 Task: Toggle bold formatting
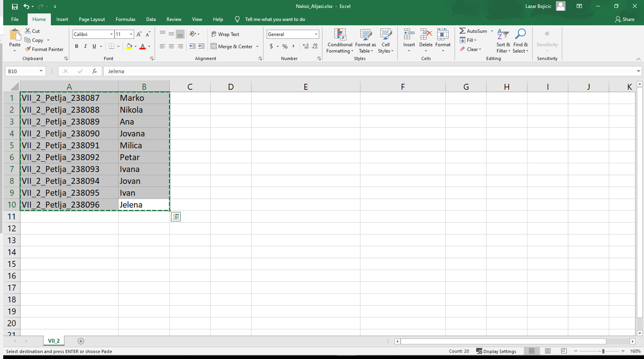click(76, 47)
